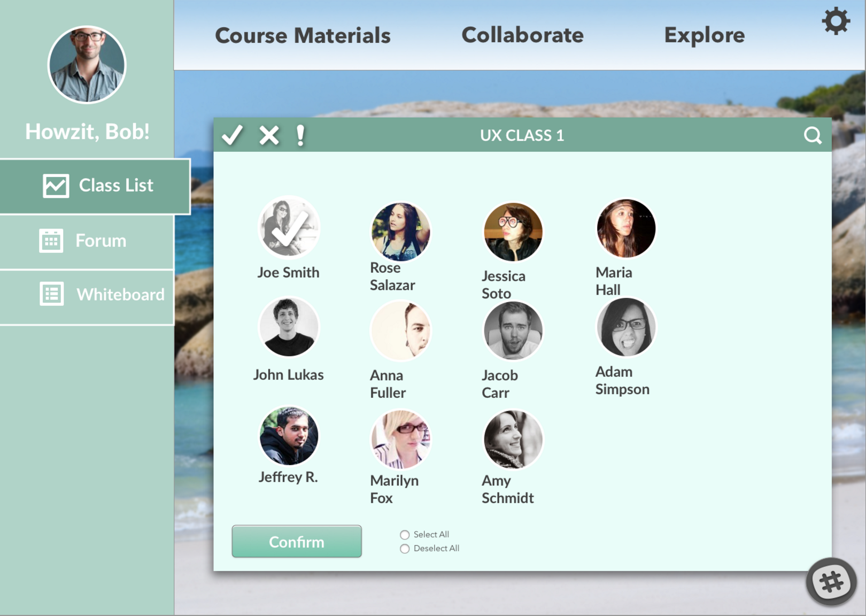Choose the Deselect All radio button

(405, 549)
